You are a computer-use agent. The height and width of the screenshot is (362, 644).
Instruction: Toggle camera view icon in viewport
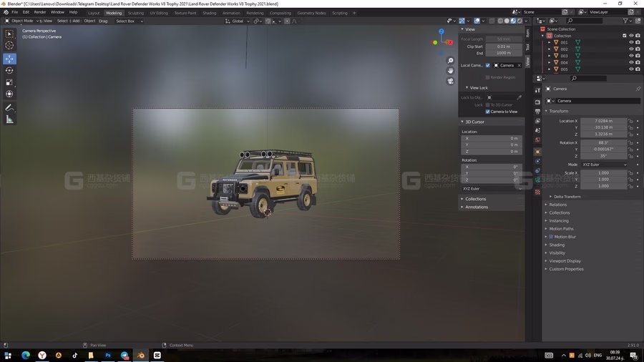(x=451, y=81)
